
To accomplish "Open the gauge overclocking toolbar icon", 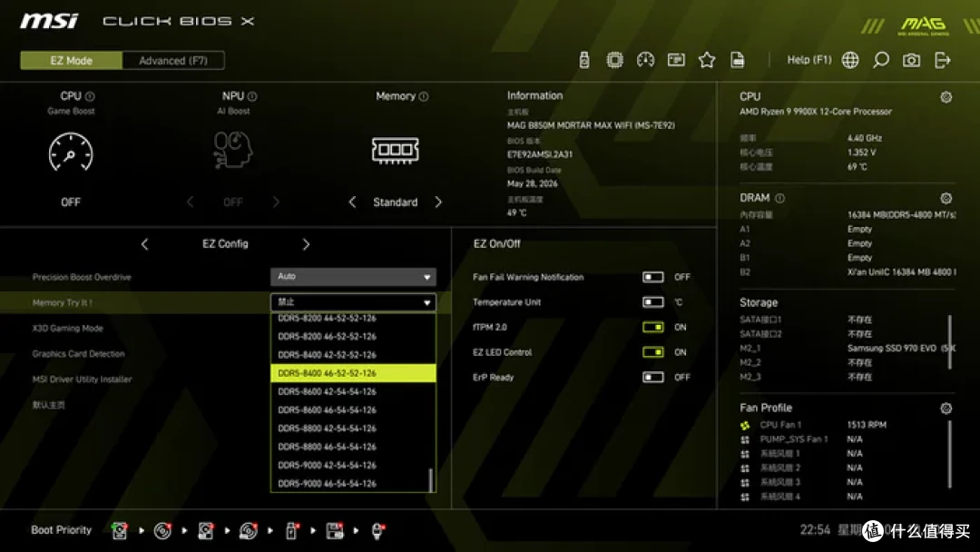I will point(646,60).
